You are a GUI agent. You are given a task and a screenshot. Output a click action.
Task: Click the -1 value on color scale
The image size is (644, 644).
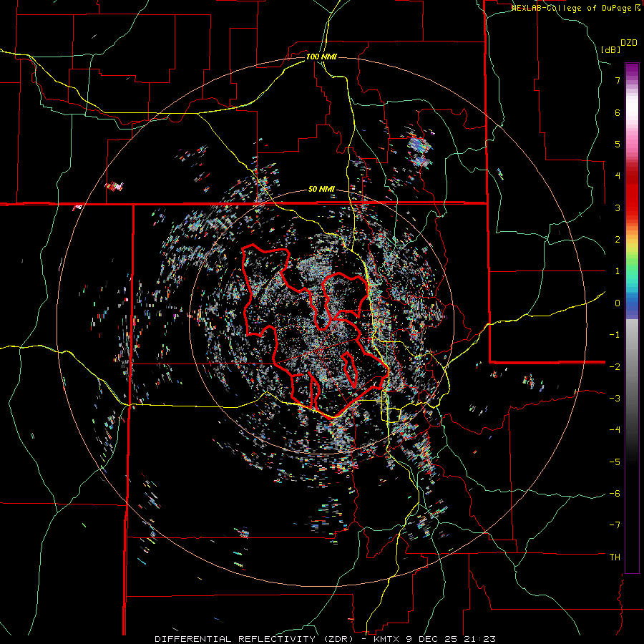615,335
